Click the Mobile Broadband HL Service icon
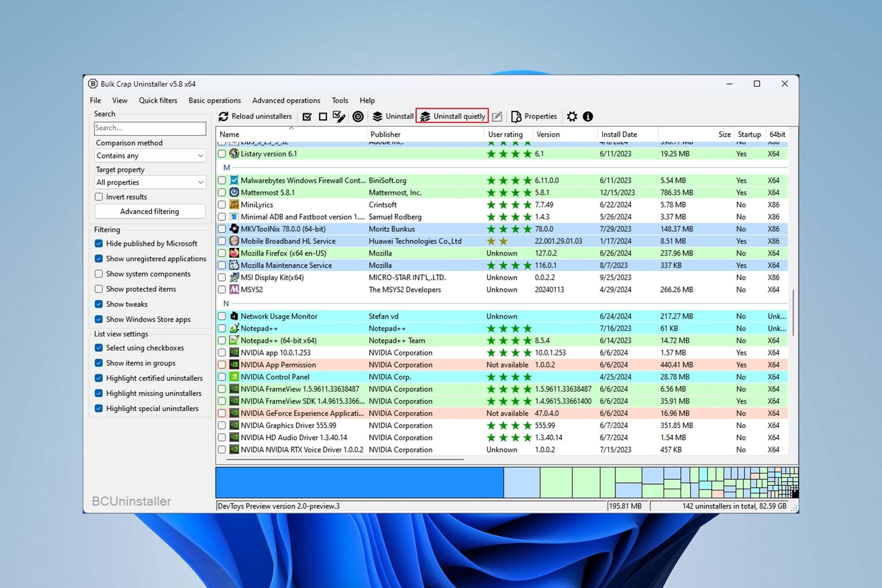Screen dimensions: 882x588 click(234, 241)
